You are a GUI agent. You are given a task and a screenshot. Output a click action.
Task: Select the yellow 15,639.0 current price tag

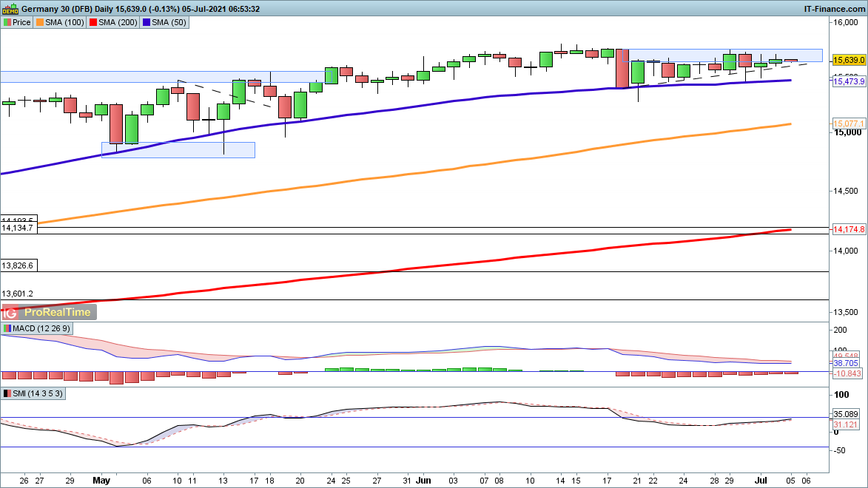tap(848, 60)
